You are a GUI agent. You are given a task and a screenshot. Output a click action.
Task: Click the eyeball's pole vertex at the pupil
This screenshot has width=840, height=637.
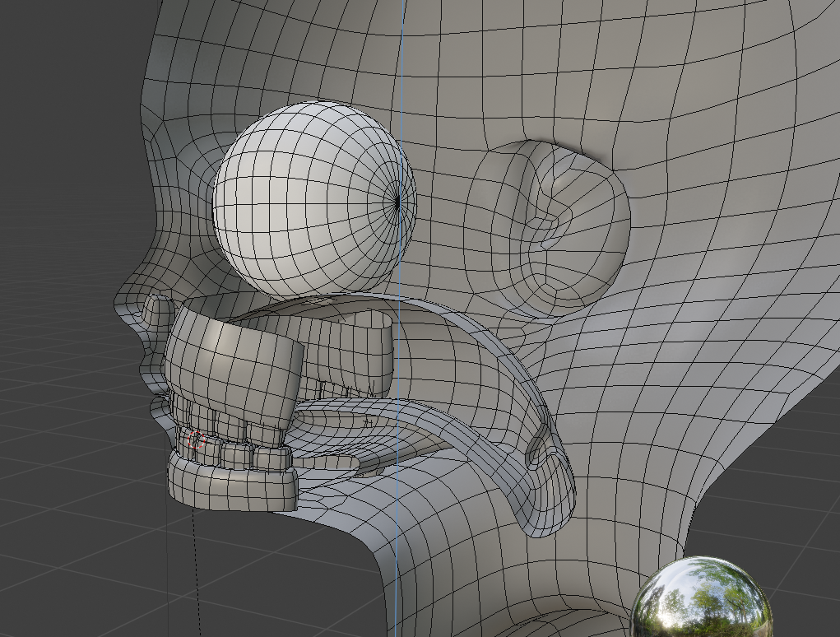pyautogui.click(x=397, y=202)
